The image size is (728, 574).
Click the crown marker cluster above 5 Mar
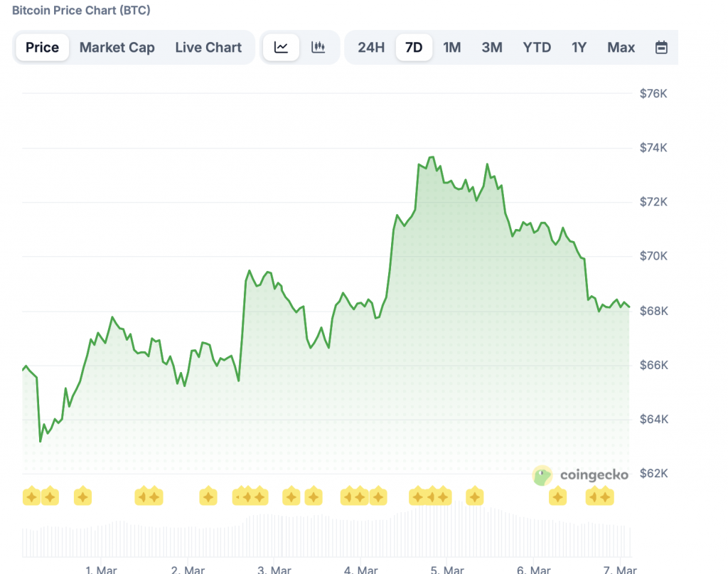click(x=430, y=496)
